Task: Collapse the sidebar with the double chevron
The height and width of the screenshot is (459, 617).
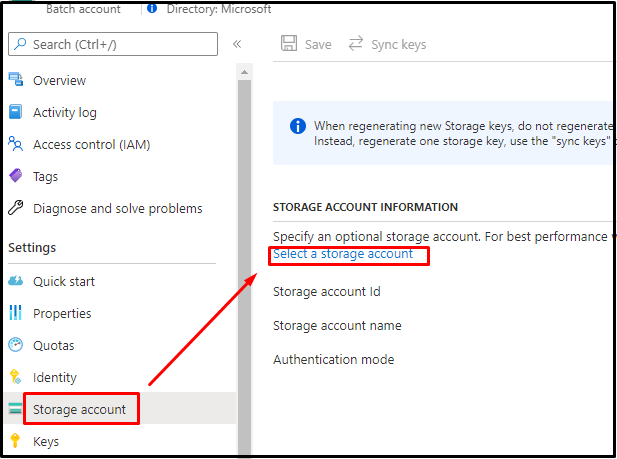Action: pos(237,44)
